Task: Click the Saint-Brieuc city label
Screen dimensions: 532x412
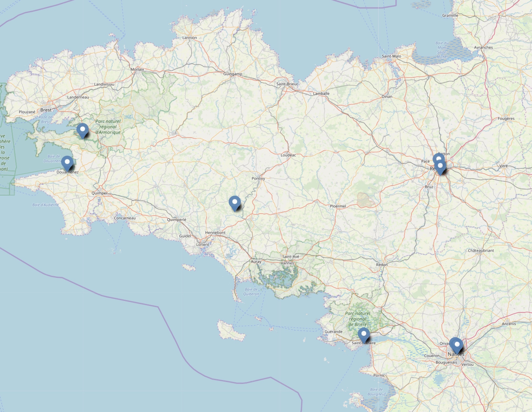Action: 287,84
